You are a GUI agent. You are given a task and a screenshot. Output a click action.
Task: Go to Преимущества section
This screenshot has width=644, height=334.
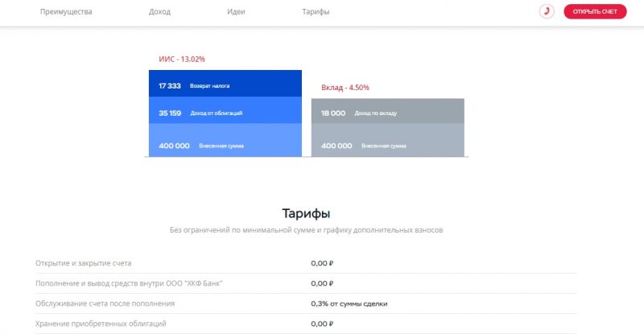click(66, 12)
